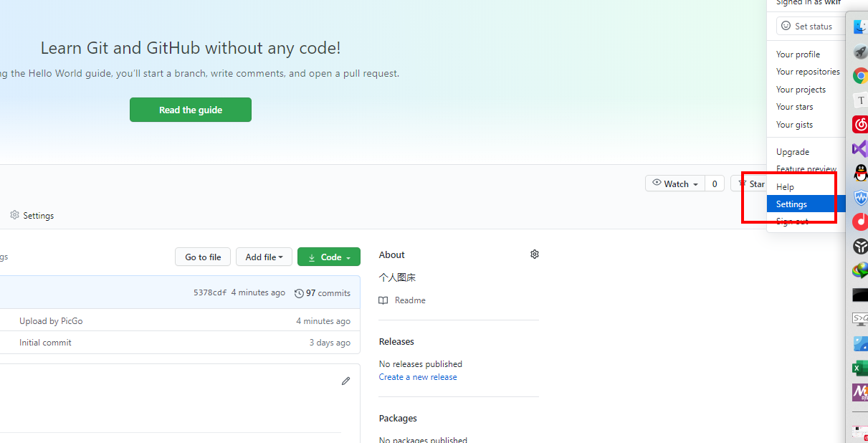Screen dimensions: 868x443
Task: Launch Google Chrome from the dock
Action: [x=860, y=76]
